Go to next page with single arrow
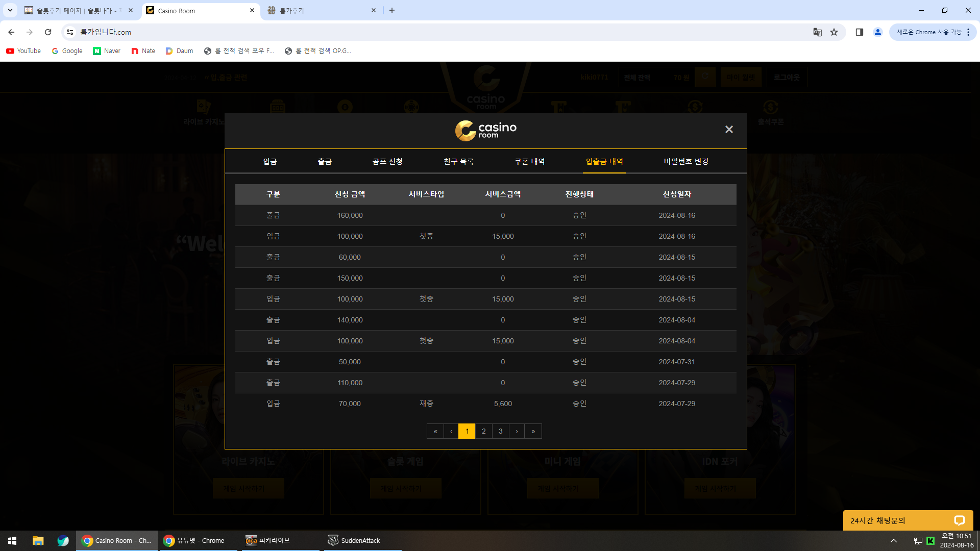980x551 pixels. 517,431
